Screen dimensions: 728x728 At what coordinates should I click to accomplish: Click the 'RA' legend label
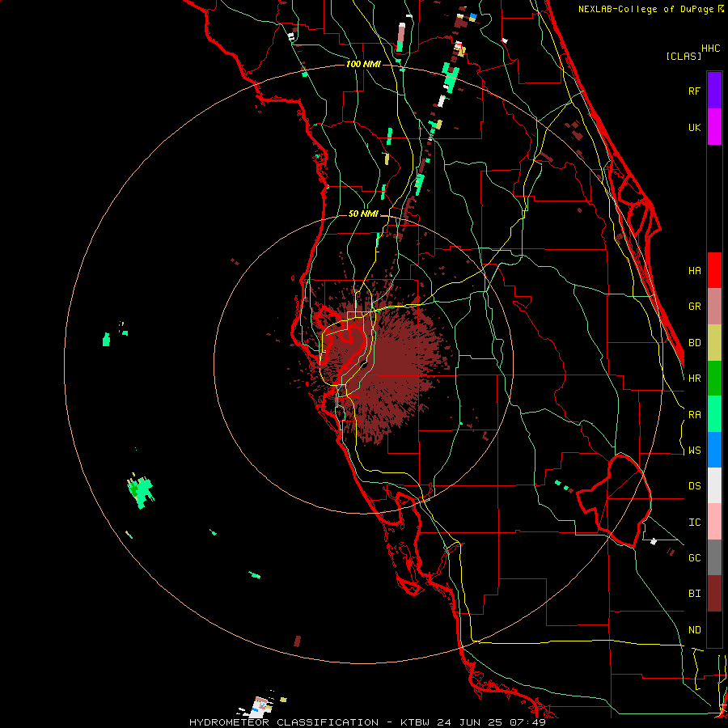pos(694,415)
